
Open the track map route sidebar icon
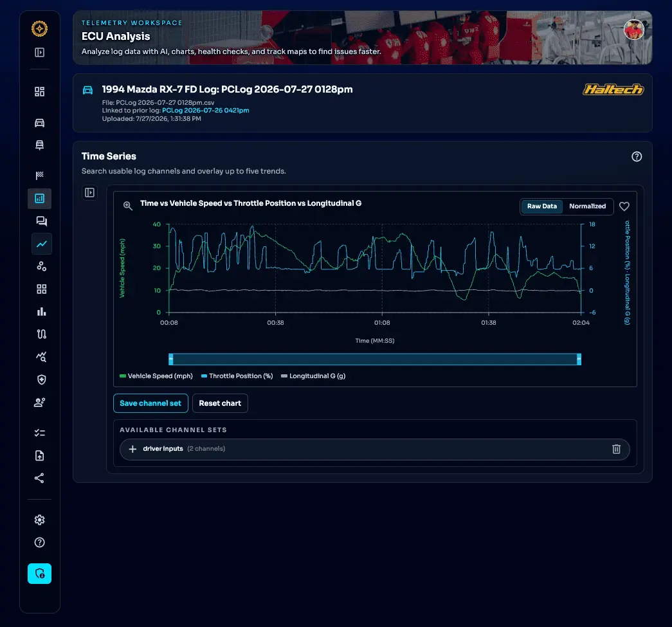(x=42, y=334)
